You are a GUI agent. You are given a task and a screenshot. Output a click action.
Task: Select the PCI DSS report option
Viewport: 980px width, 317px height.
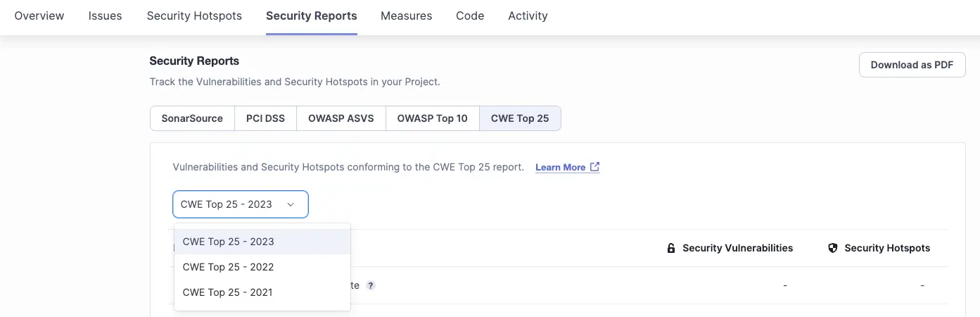[265, 118]
